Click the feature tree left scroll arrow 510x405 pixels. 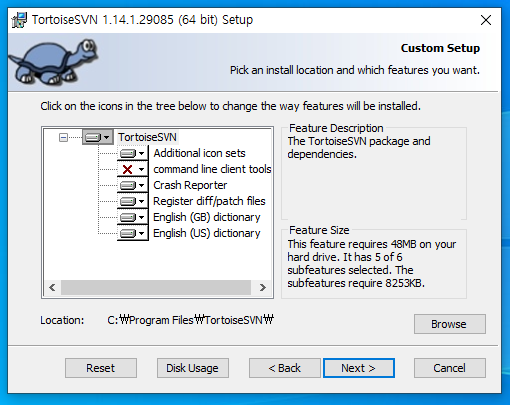(52, 287)
